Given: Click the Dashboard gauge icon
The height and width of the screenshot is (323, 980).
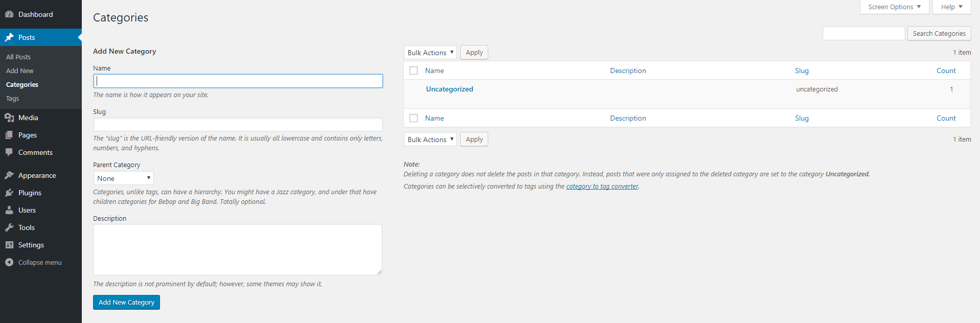Looking at the screenshot, I should click(9, 14).
